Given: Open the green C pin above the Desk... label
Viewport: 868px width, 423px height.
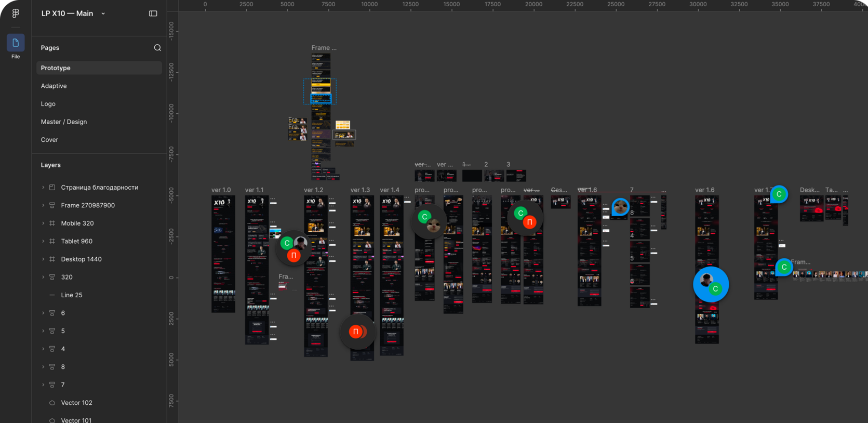Looking at the screenshot, I should coord(779,194).
